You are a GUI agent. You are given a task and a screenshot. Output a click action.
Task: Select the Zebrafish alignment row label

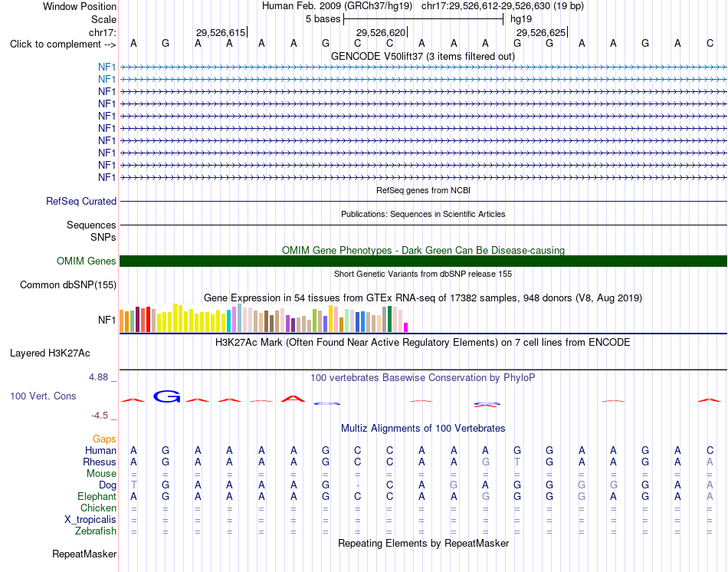tap(96, 531)
